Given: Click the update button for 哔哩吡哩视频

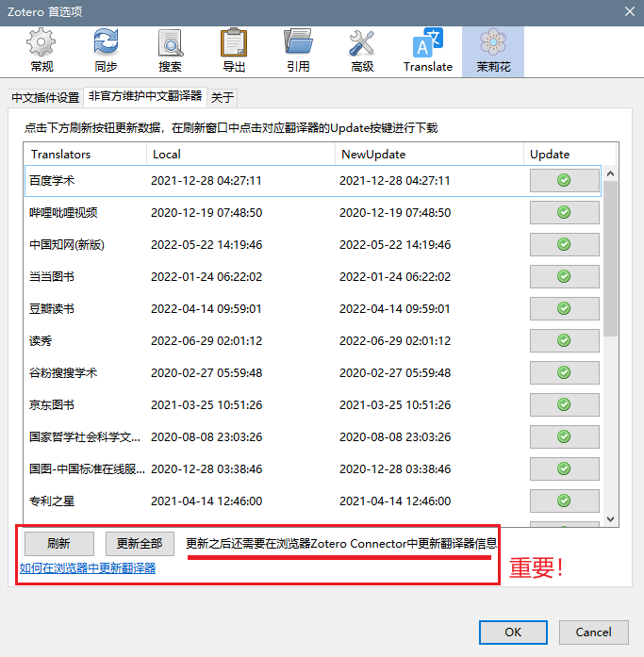Looking at the screenshot, I should click(564, 212).
